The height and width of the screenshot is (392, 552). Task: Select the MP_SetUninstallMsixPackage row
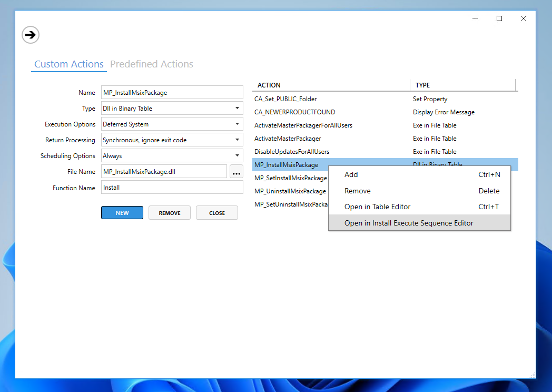point(290,204)
